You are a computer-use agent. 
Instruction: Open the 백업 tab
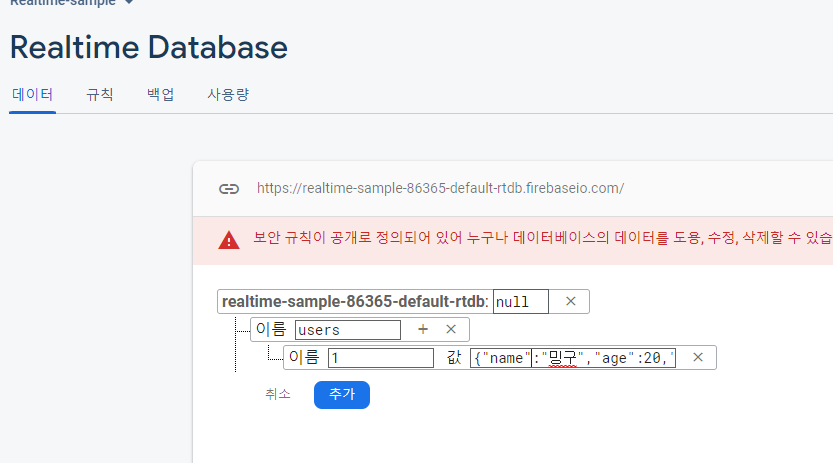(x=160, y=95)
